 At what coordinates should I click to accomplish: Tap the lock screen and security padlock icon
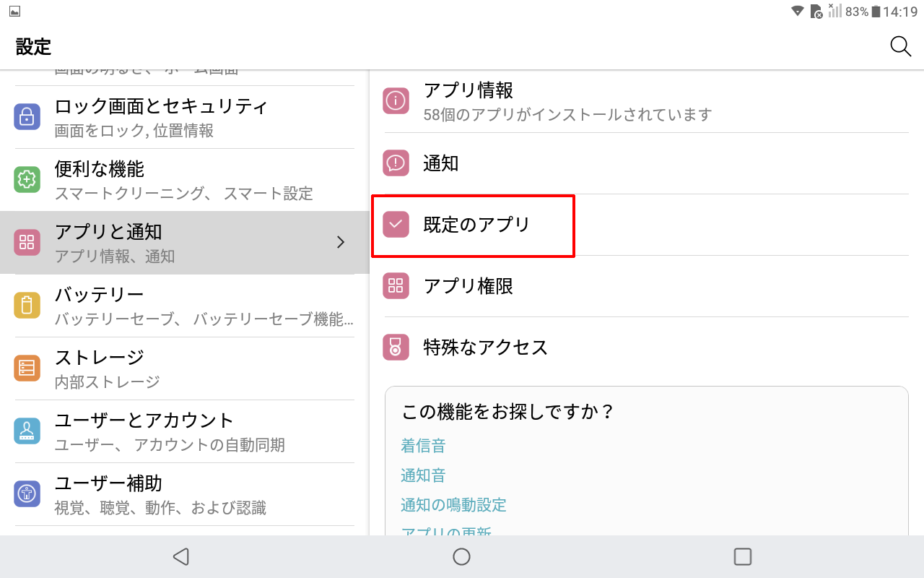[x=27, y=116]
